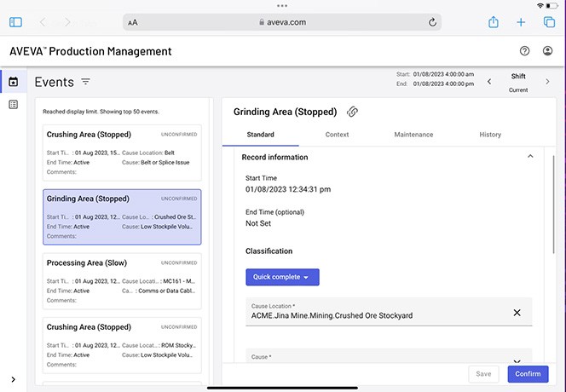Viewport: 566px width, 392px height.
Task: Click the detail panel vertical scrollbar
Action: [x=553, y=205]
